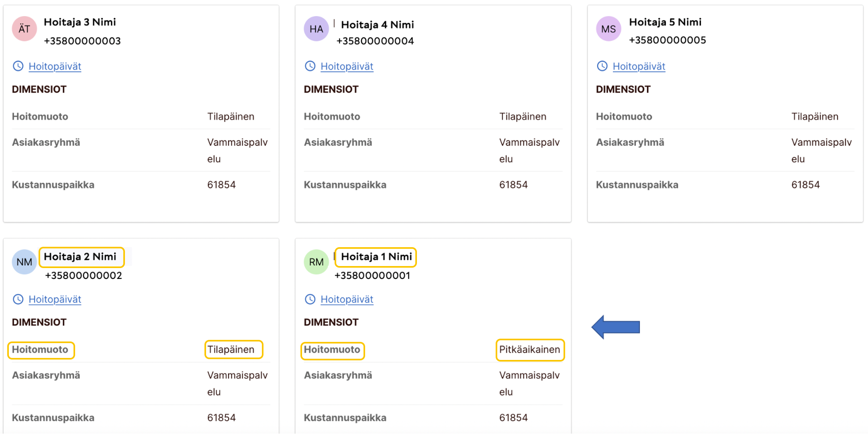The height and width of the screenshot is (439, 868).
Task: Click the clock icon on Hoitaja 2 card
Action: point(18,299)
